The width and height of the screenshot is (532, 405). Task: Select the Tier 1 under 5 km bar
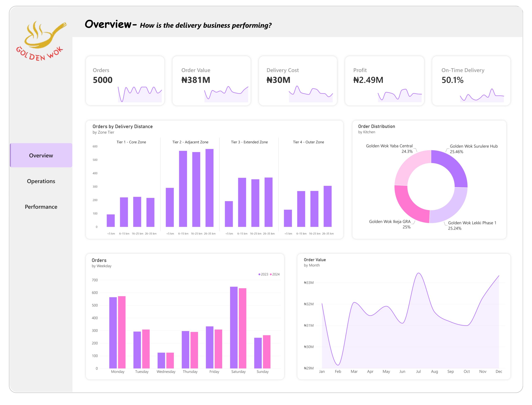(x=111, y=221)
